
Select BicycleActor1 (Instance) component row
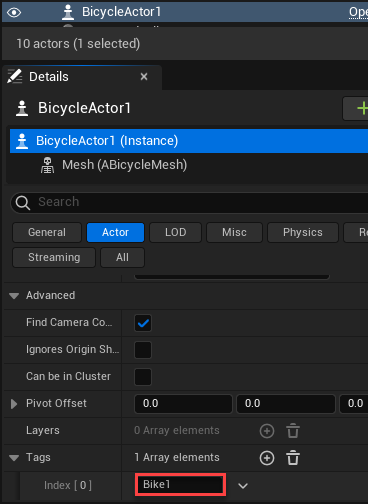pyautogui.click(x=189, y=141)
